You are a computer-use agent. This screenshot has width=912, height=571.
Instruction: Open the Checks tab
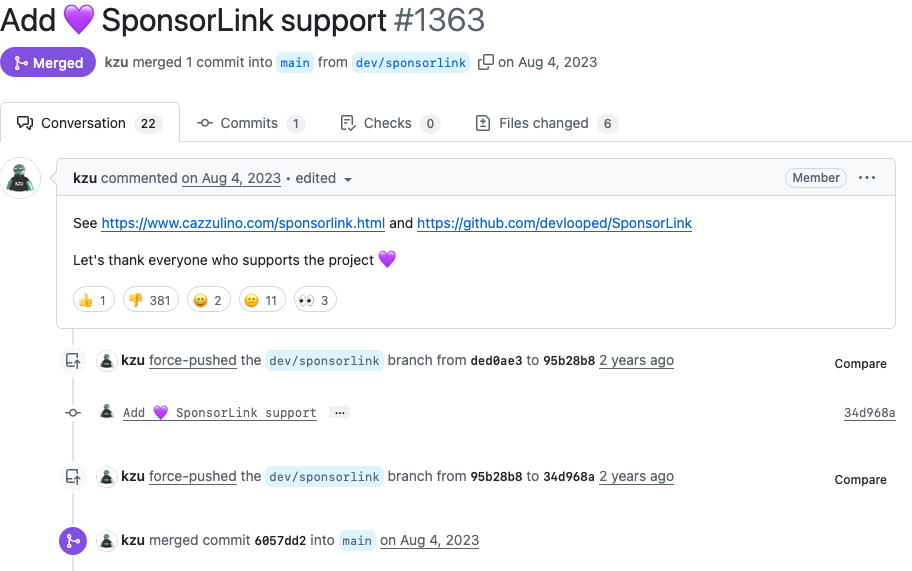coord(389,123)
